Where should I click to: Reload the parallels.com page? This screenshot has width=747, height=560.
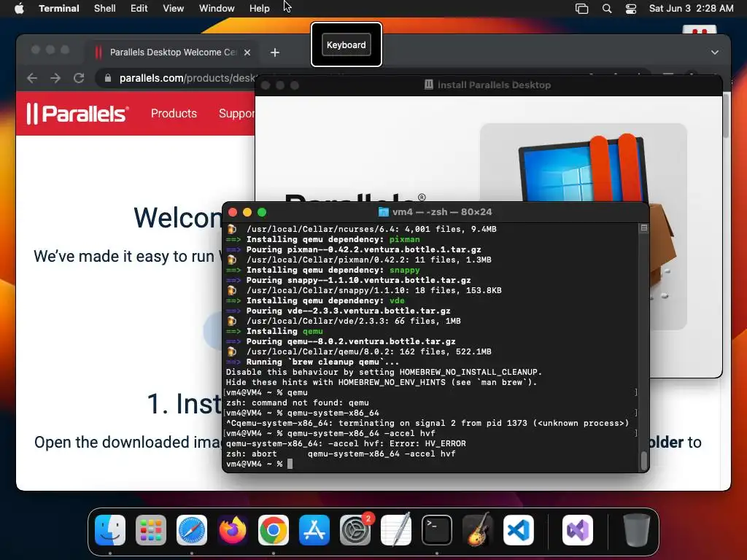pos(79,77)
